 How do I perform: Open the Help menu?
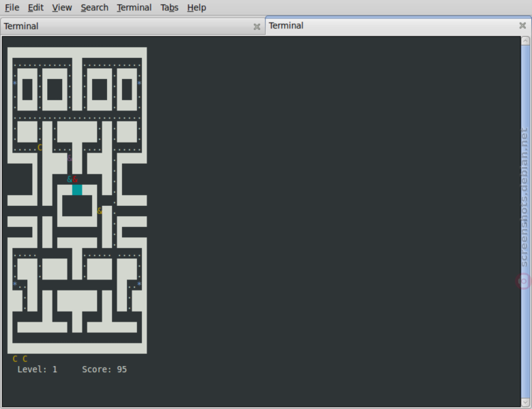tap(196, 7)
